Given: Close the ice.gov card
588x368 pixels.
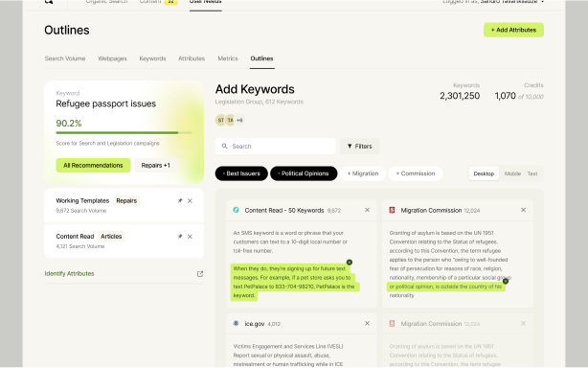Looking at the screenshot, I should pos(367,323).
